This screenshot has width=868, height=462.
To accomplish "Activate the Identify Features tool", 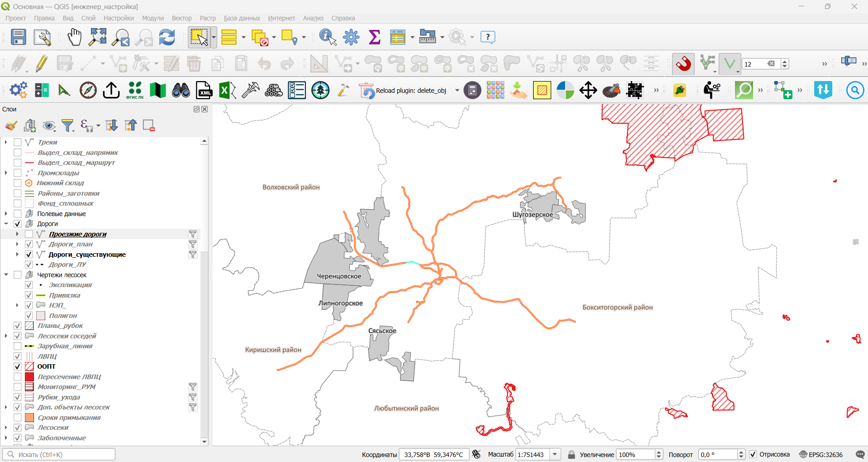I will (328, 37).
